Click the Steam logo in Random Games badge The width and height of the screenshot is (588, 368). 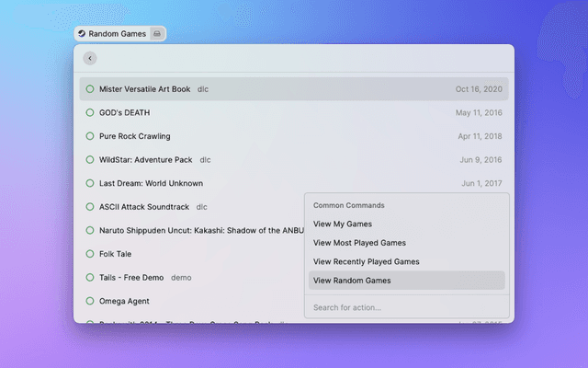[82, 34]
